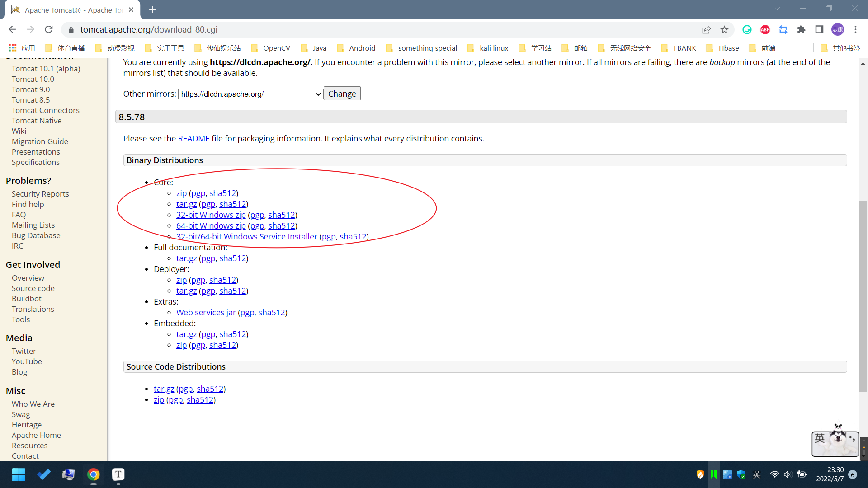Open the 无线网络安全 bookmark folder

pos(624,48)
